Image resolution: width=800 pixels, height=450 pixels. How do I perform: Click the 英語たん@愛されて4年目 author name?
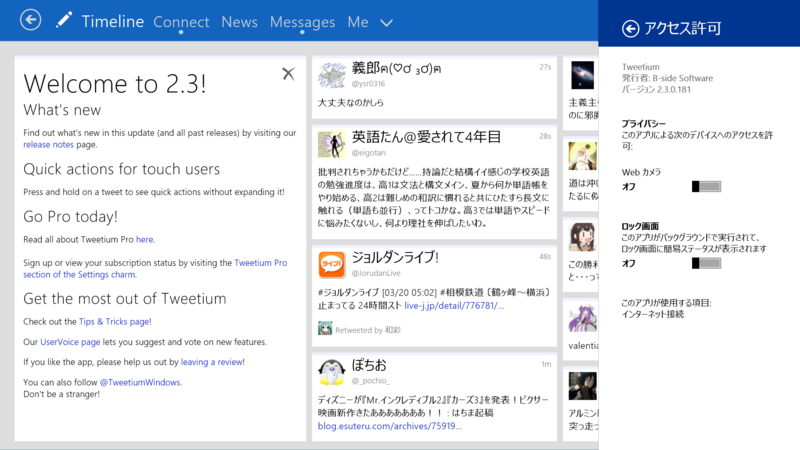pyautogui.click(x=427, y=137)
